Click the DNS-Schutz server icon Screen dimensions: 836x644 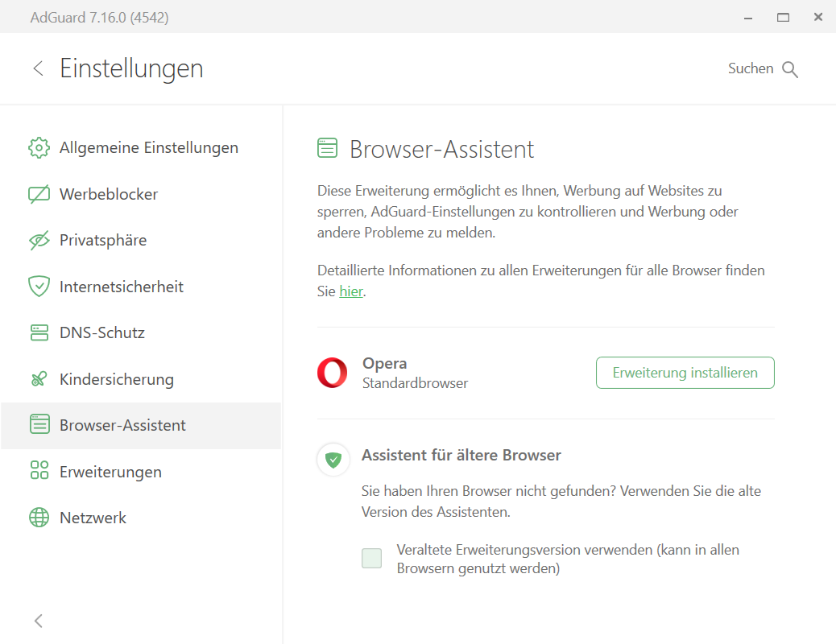[39, 332]
